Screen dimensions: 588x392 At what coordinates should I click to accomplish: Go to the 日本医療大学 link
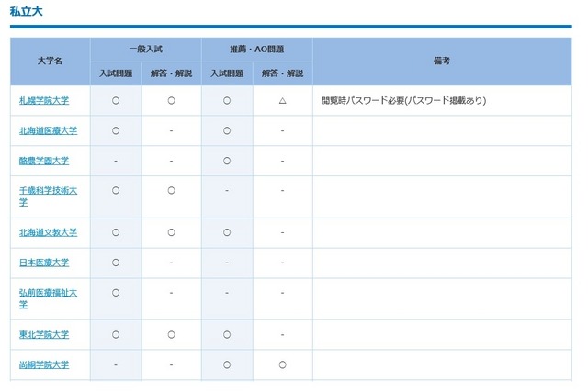(x=44, y=263)
